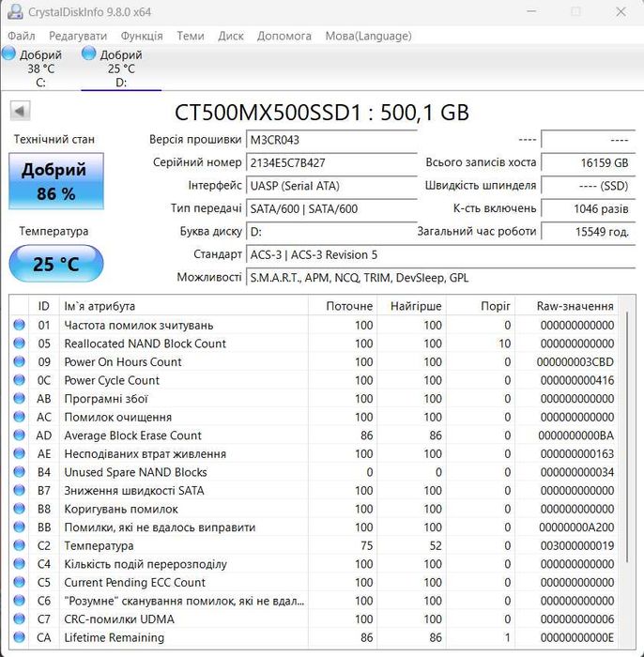The width and height of the screenshot is (644, 657).
Task: Click the drive letter field D:
Action: point(331,232)
